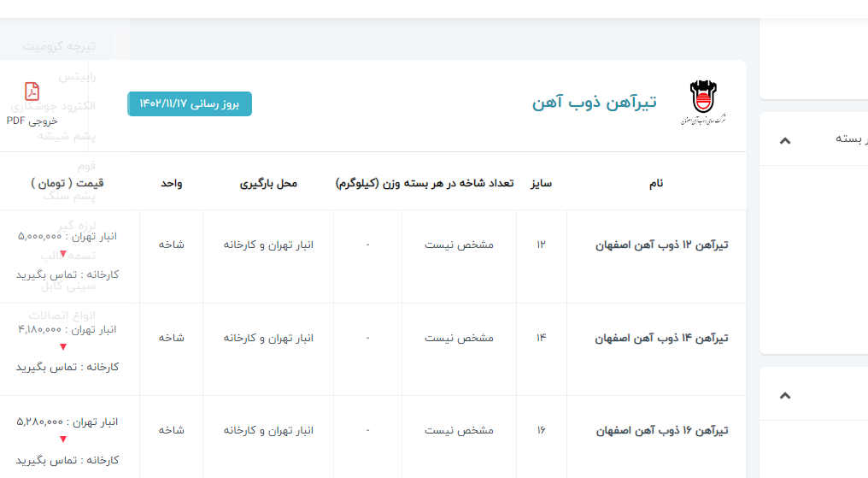Click the محل بارگیری column header
The width and height of the screenshot is (868, 478).
268,183
